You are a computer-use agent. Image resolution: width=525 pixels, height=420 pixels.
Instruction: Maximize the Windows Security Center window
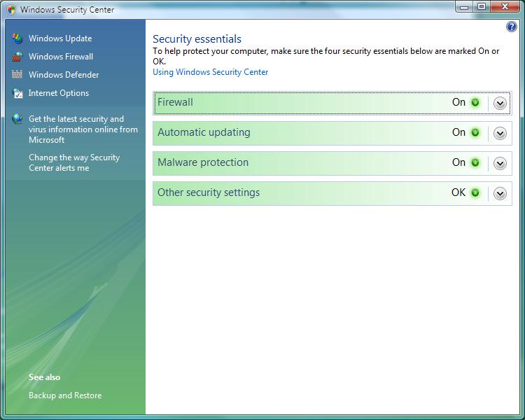(482, 7)
